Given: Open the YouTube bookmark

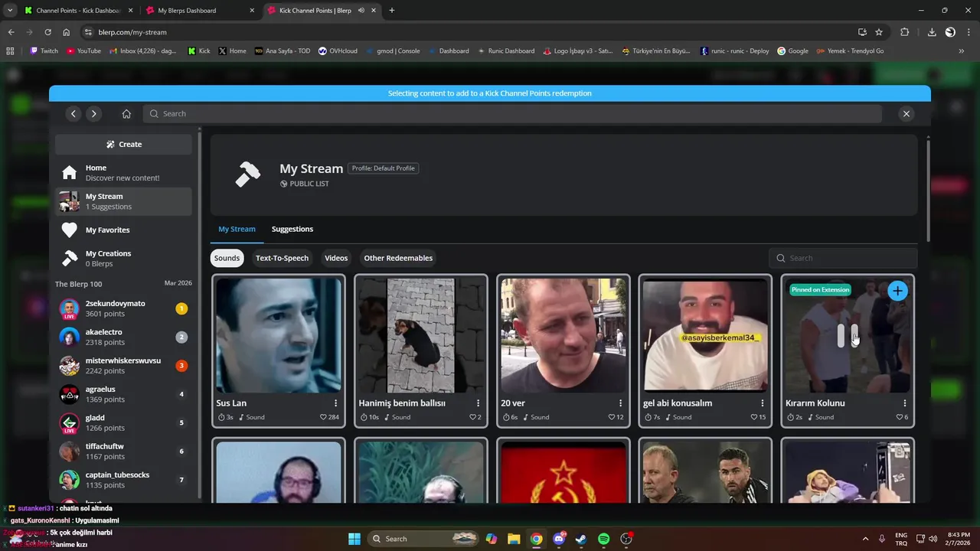Looking at the screenshot, I should [83, 51].
